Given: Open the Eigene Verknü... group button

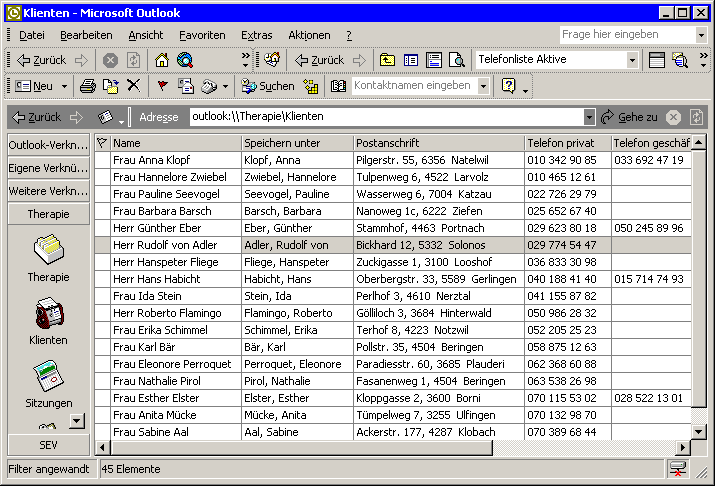Looking at the screenshot, I should tap(48, 168).
